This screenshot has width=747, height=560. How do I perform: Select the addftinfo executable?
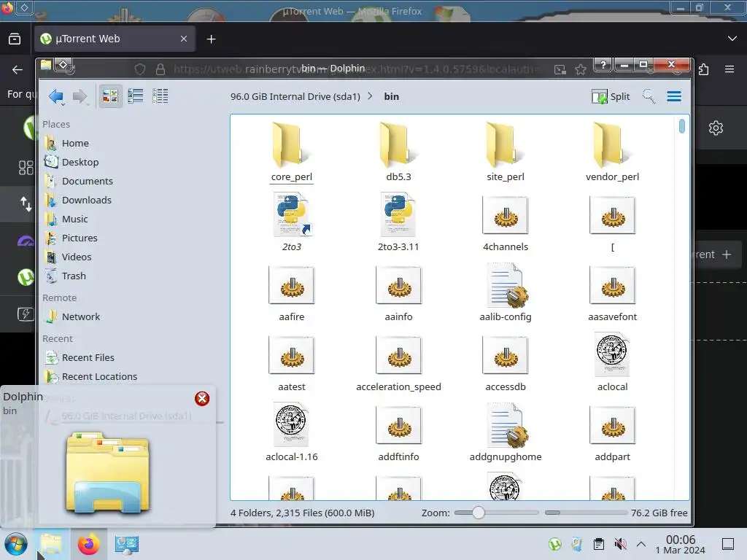398,432
